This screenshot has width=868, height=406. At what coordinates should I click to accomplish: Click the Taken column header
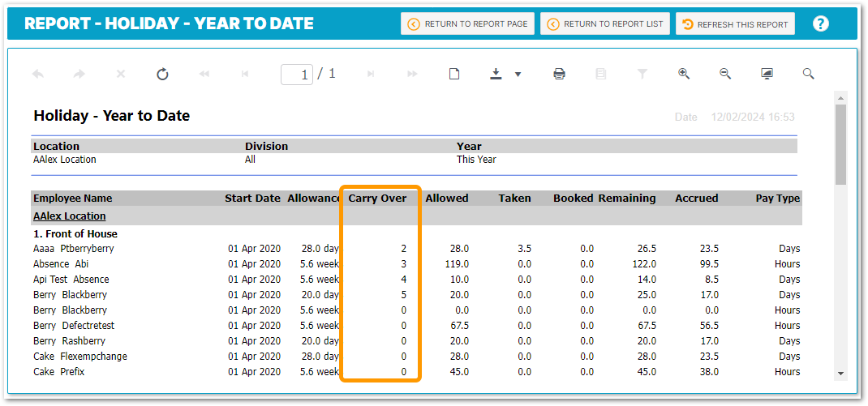[514, 198]
